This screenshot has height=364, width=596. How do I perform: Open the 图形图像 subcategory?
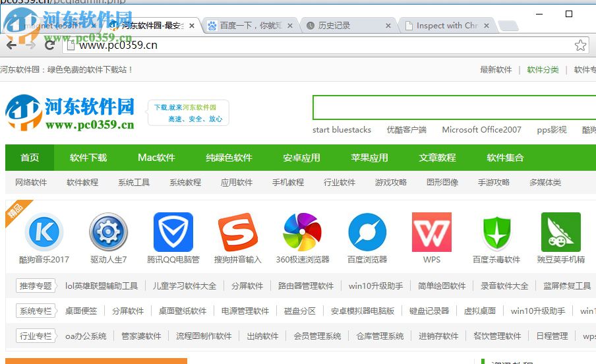pyautogui.click(x=442, y=182)
